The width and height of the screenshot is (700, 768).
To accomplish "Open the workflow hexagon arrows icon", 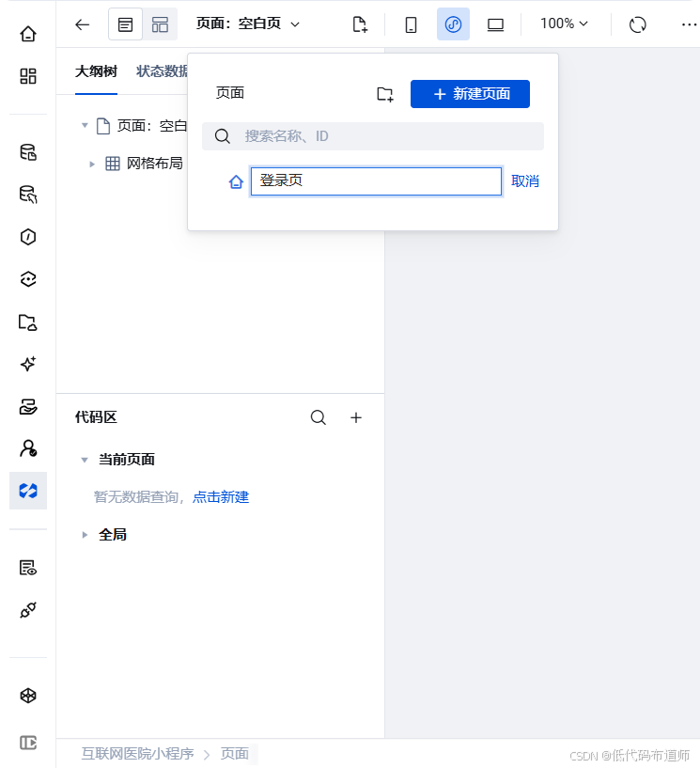I will [28, 279].
